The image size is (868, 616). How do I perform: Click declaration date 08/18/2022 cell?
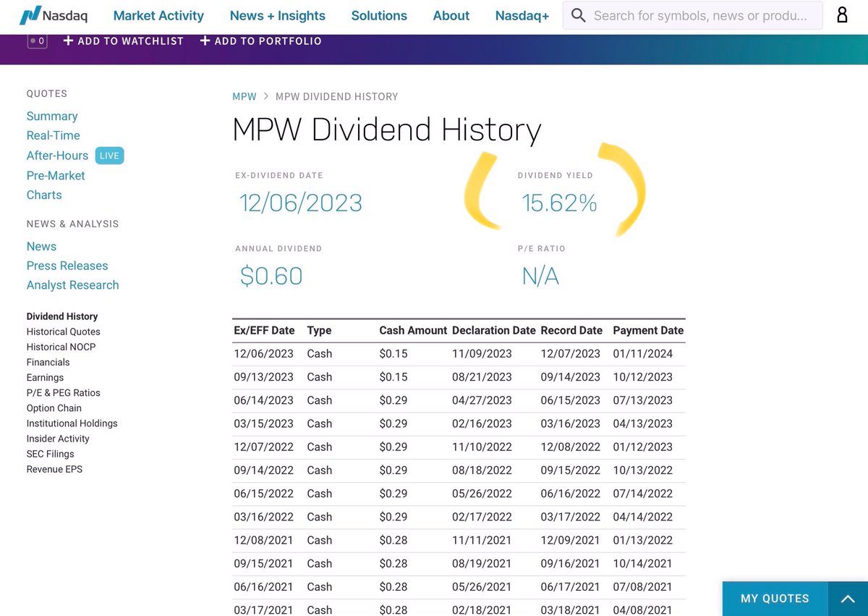coord(482,470)
